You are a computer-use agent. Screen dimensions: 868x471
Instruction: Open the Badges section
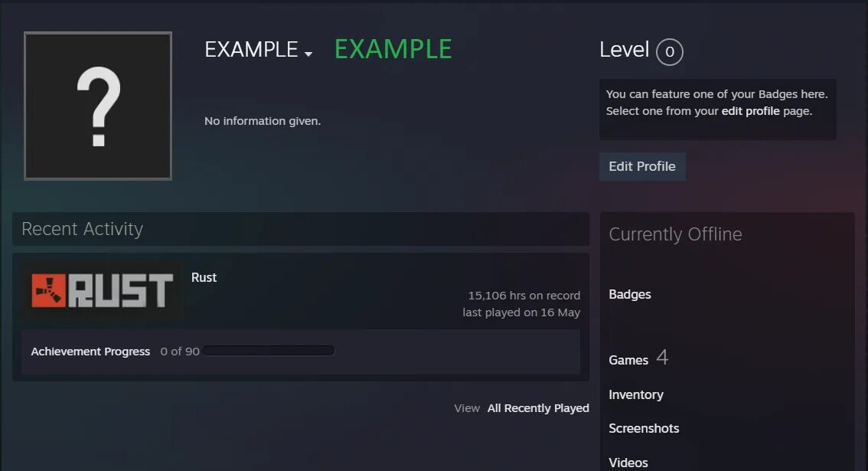[630, 294]
